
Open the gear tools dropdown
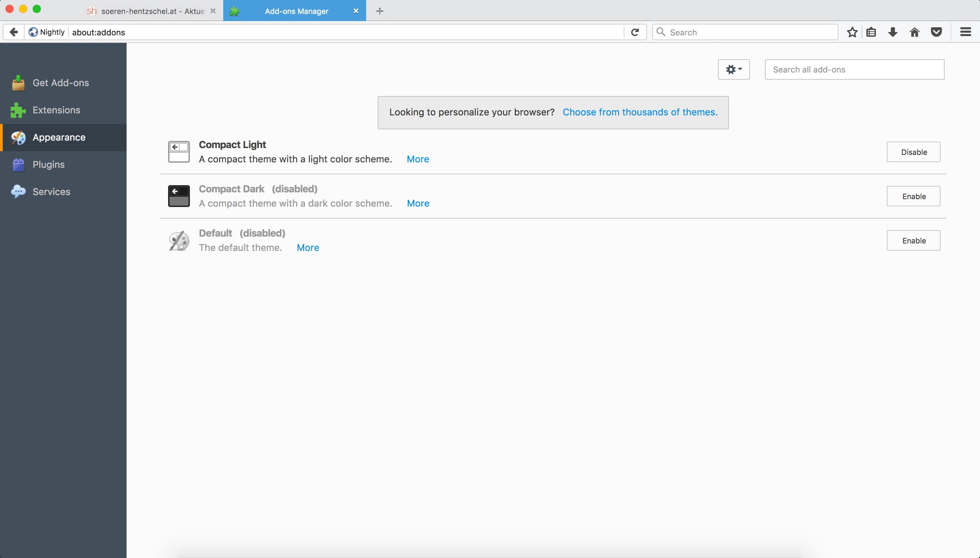coord(733,70)
